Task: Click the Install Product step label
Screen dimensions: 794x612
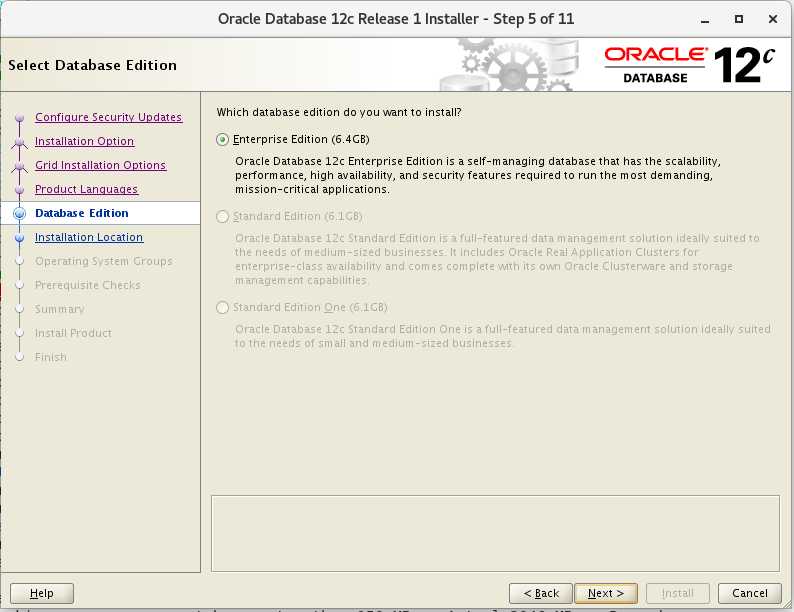Action: point(73,333)
